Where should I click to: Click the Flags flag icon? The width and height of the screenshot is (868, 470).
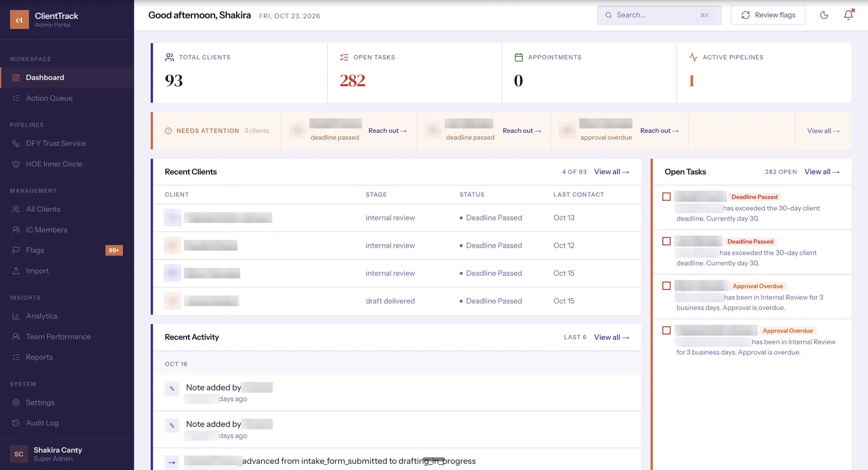tap(16, 250)
